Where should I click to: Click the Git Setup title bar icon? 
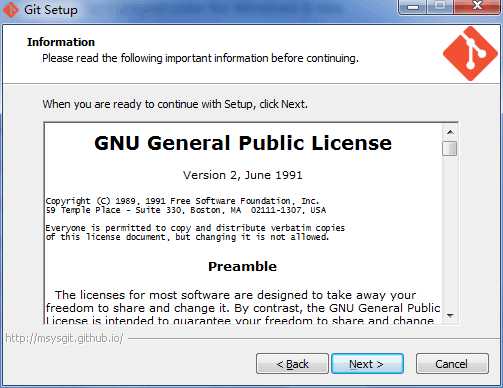point(10,10)
